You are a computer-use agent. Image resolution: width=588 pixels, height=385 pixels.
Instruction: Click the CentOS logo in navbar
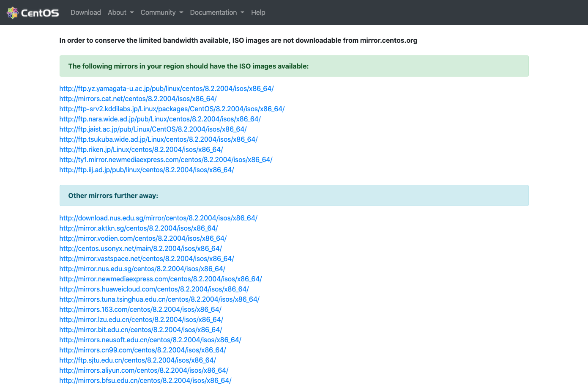click(33, 13)
